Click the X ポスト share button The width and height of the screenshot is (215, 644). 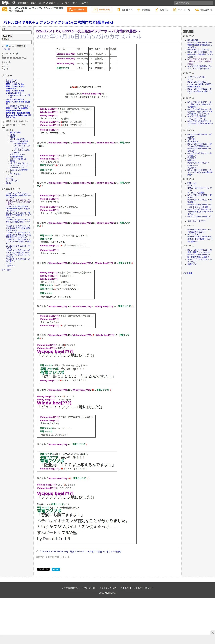(x=43, y=569)
